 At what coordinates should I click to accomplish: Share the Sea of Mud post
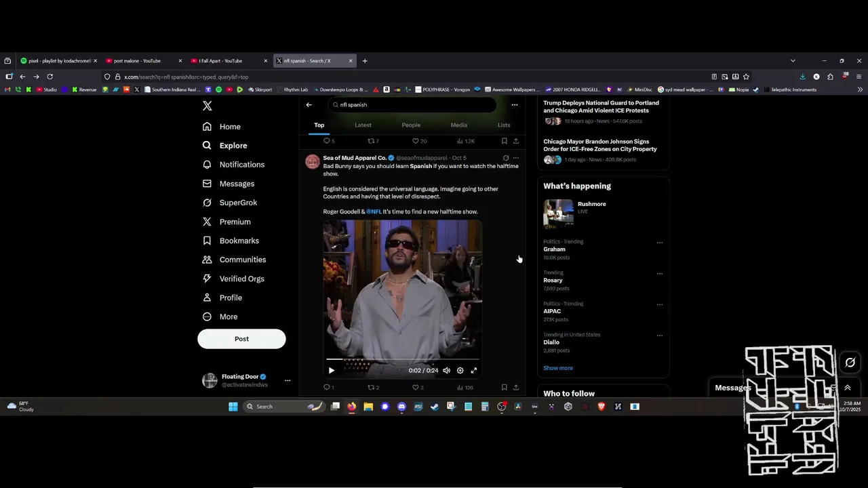(x=516, y=388)
